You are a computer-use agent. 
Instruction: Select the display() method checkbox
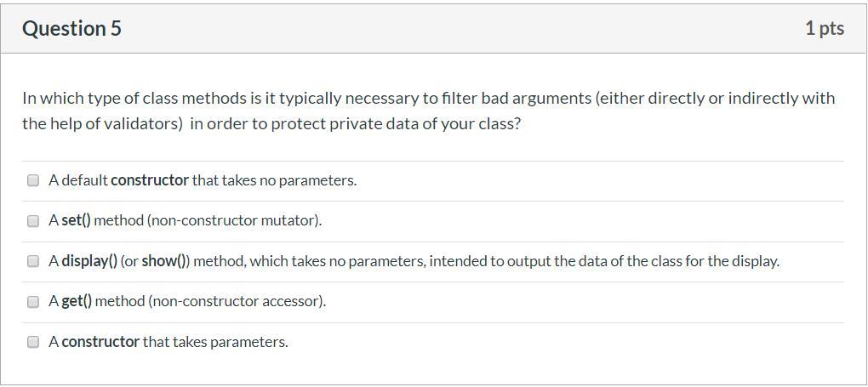33,261
